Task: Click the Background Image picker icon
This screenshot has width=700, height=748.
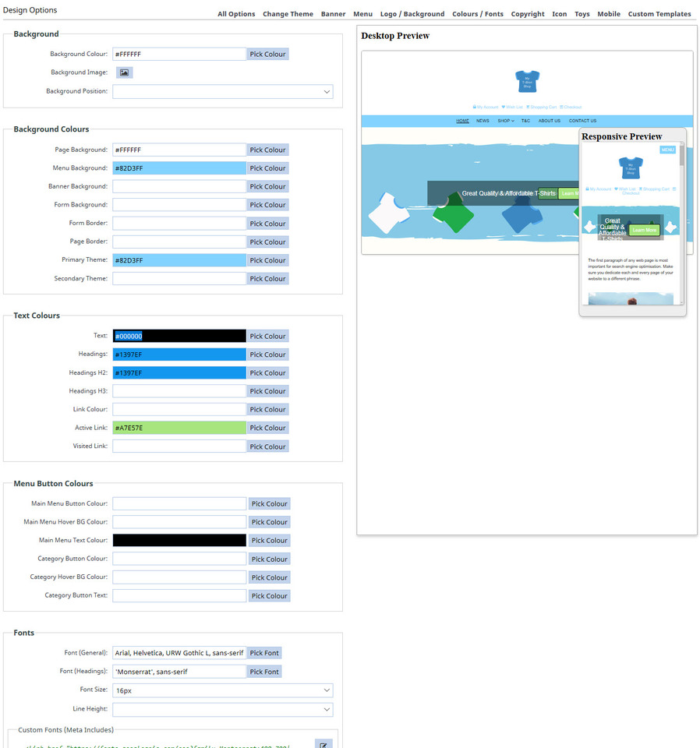Action: [124, 72]
